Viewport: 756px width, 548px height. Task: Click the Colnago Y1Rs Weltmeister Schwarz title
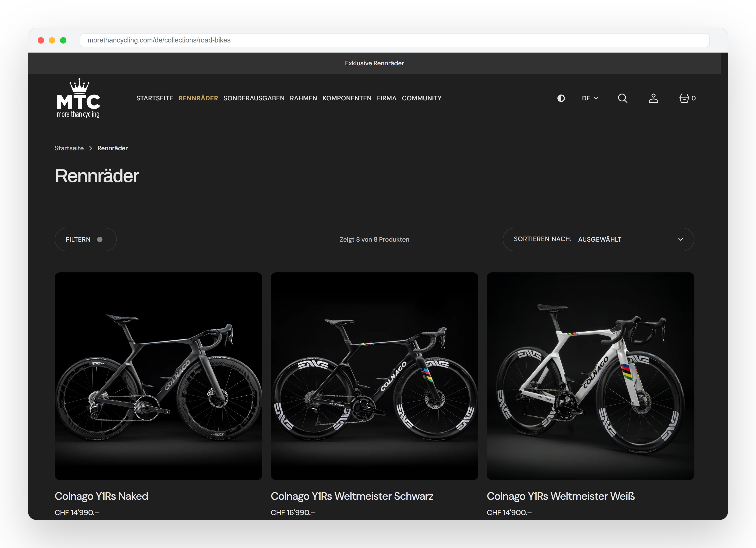[x=352, y=496]
